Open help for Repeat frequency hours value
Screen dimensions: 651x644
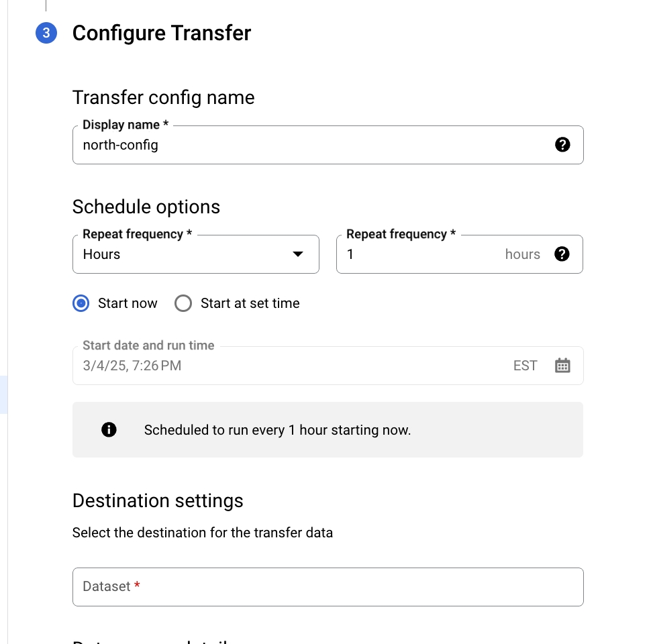coord(562,254)
